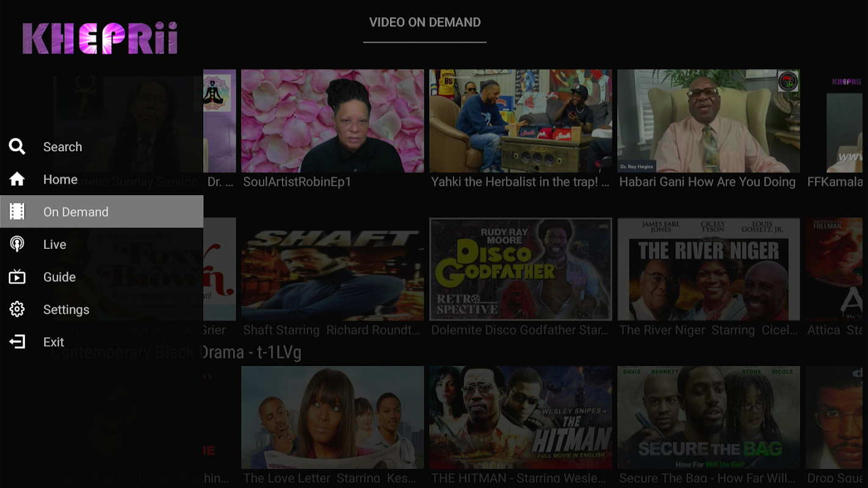The height and width of the screenshot is (488, 868).
Task: Click the title 'The River Niger Starring Cicel...'
Action: tap(709, 330)
